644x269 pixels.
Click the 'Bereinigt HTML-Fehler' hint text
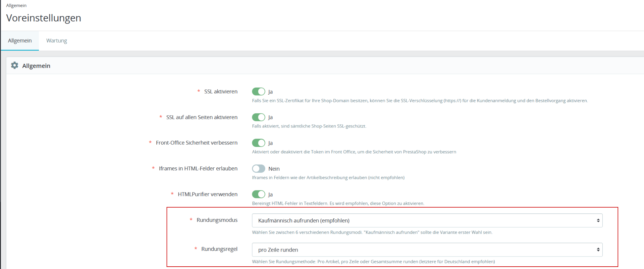338,203
